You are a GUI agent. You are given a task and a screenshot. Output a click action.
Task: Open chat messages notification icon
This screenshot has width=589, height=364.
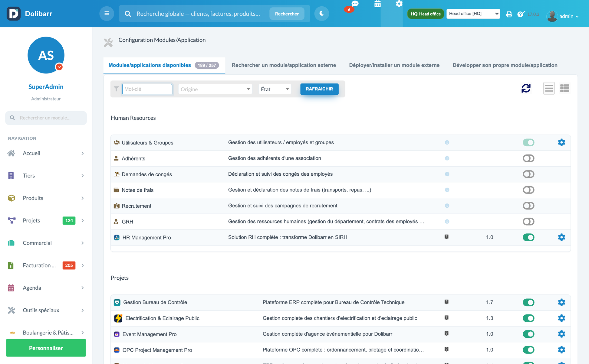[x=355, y=4]
